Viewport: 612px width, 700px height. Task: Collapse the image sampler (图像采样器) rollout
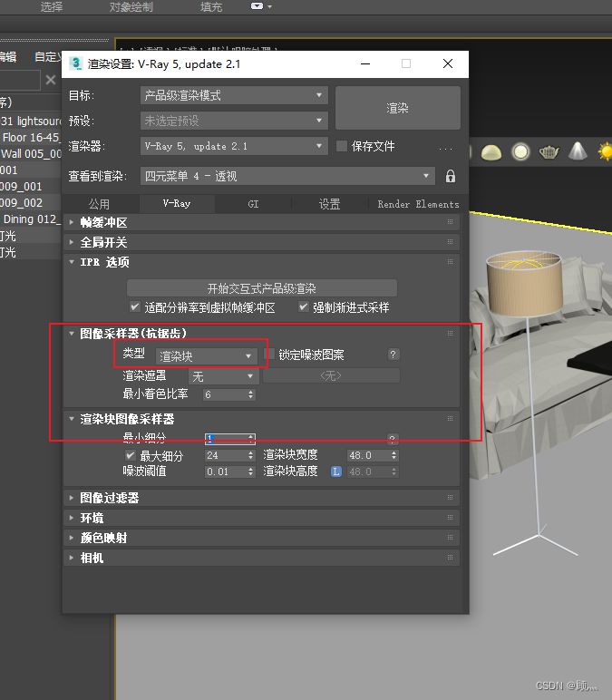pos(261,334)
